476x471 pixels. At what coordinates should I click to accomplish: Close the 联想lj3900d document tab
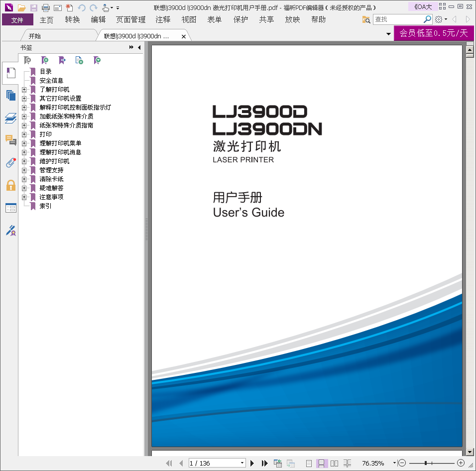[x=184, y=36]
